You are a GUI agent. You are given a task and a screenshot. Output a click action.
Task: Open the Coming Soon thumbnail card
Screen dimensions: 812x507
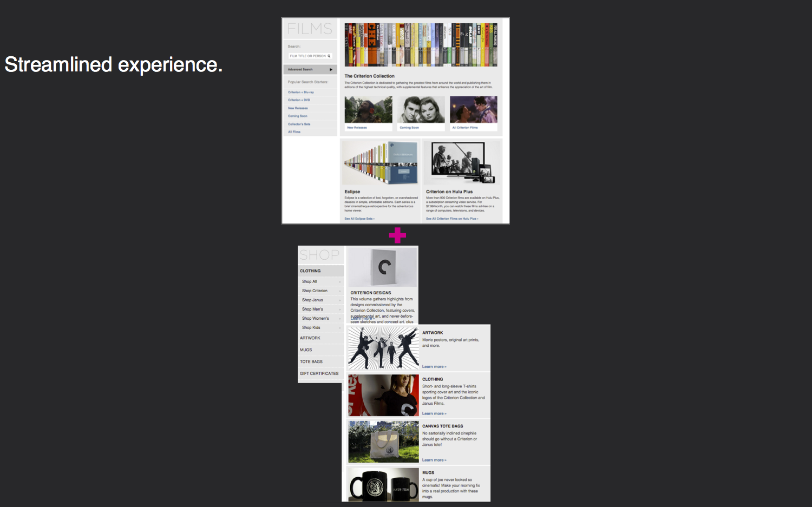point(421,113)
